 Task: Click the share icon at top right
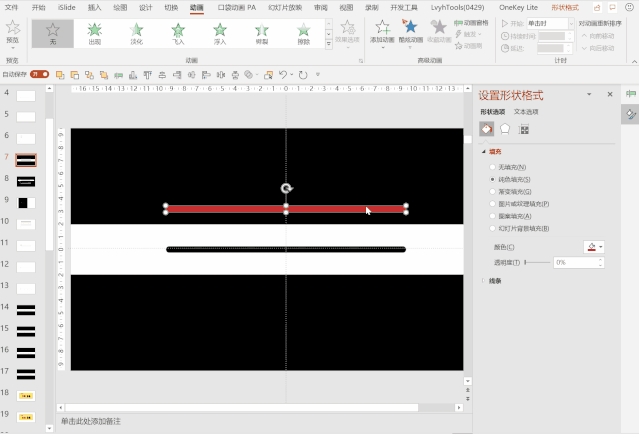[597, 7]
